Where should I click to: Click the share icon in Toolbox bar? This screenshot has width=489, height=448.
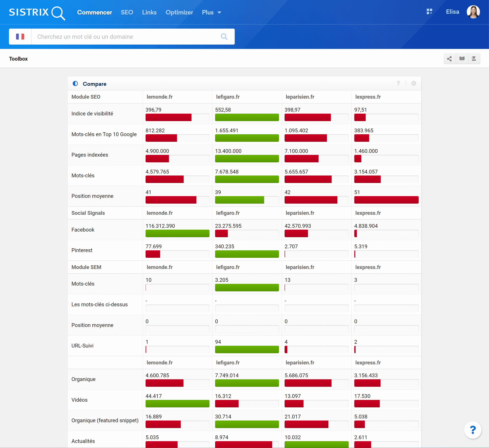pos(450,59)
